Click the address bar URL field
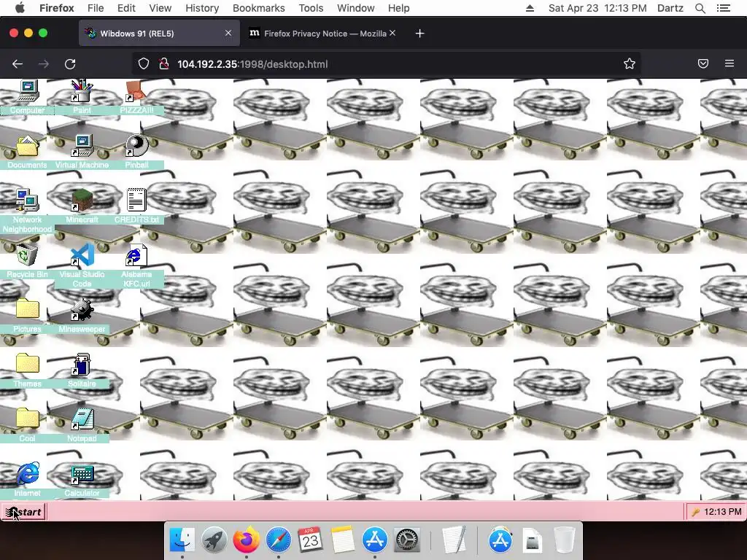Image resolution: width=747 pixels, height=560 pixels. (386, 64)
